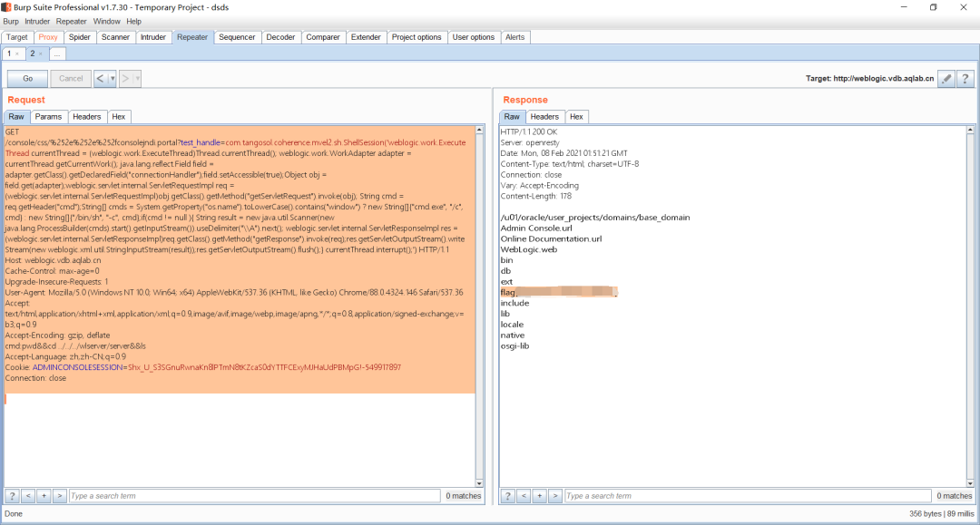Screen dimensions: 980x525
Task: Switch to the Target tab
Action: coord(17,37)
